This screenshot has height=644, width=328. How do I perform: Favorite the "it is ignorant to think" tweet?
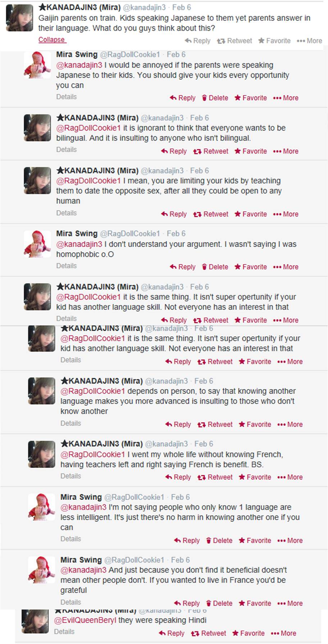point(251,151)
